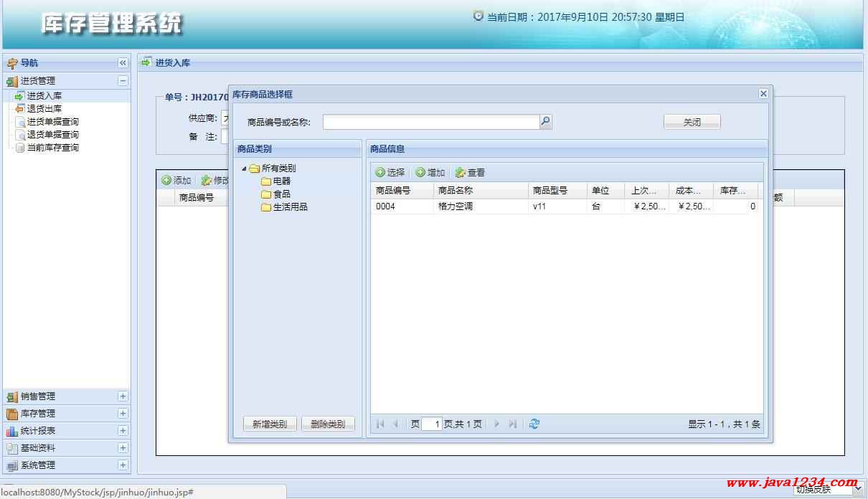Click the 查看 view product toolbar button
This screenshot has height=499, width=868.
470,173
